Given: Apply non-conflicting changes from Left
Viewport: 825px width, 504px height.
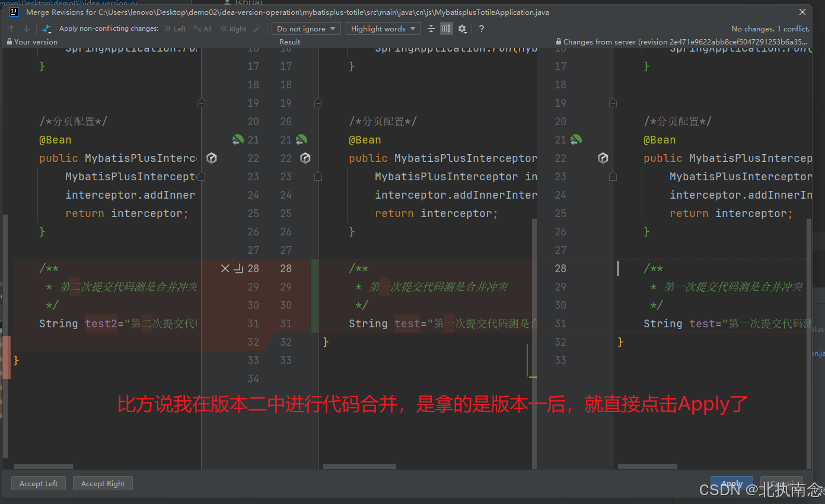Looking at the screenshot, I should (x=176, y=28).
